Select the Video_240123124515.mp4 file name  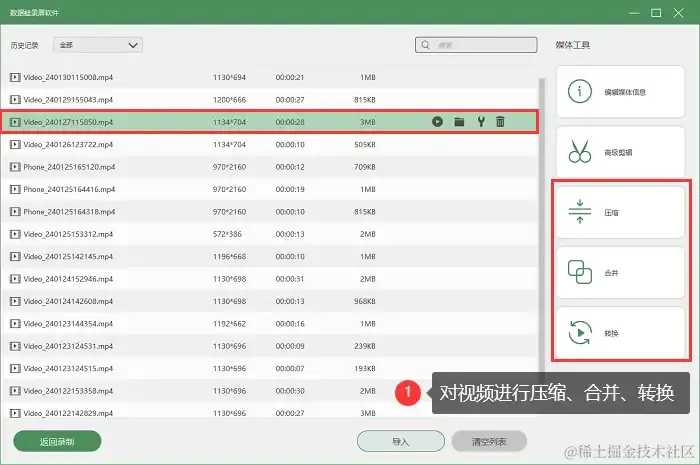point(68,369)
